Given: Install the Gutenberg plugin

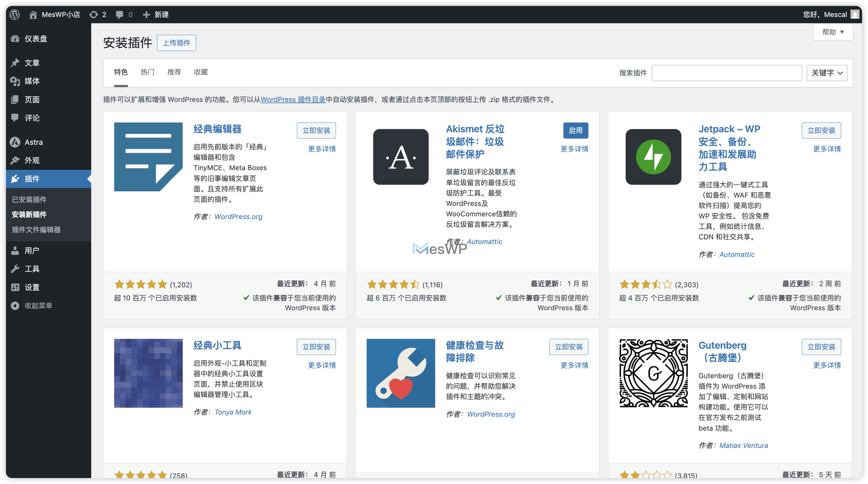Looking at the screenshot, I should (x=821, y=347).
